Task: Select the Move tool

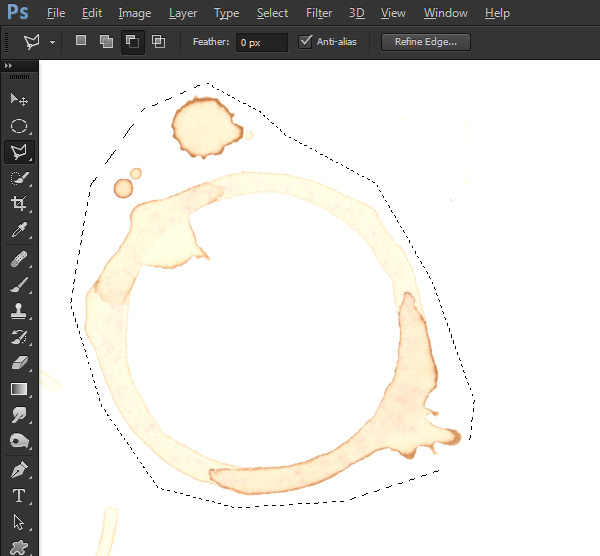Action: (19, 99)
